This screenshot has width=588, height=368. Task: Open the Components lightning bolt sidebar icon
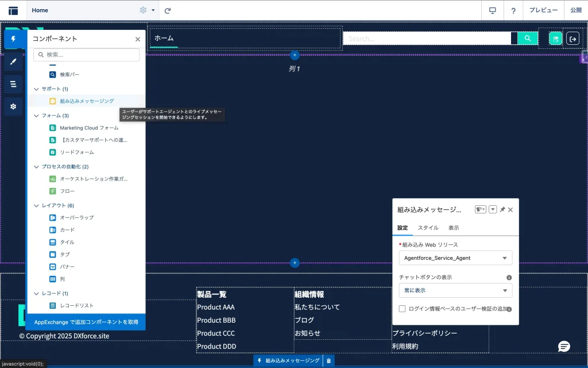coord(13,39)
